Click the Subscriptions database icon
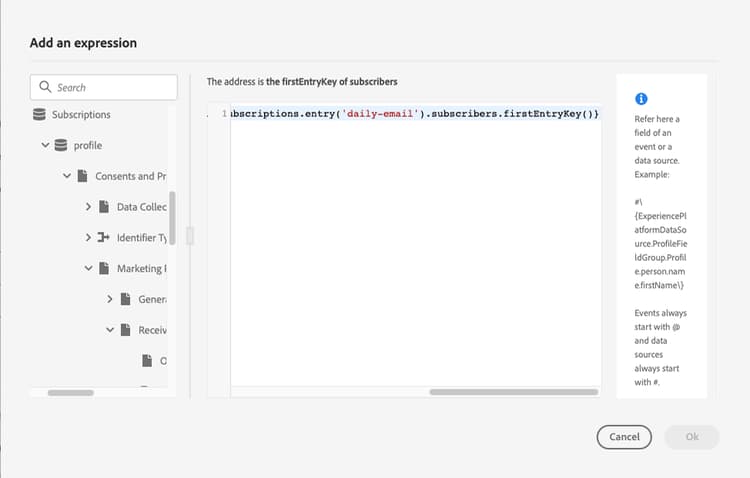 click(39, 114)
